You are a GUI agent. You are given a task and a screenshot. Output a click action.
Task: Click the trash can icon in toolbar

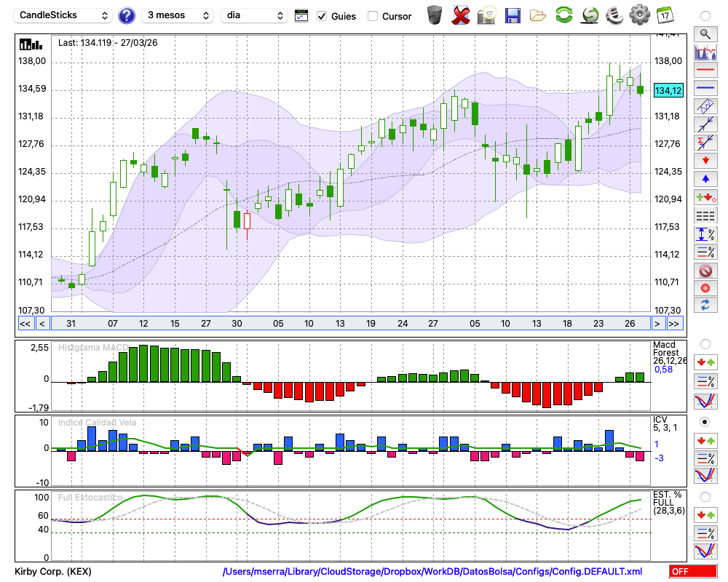coord(435,15)
